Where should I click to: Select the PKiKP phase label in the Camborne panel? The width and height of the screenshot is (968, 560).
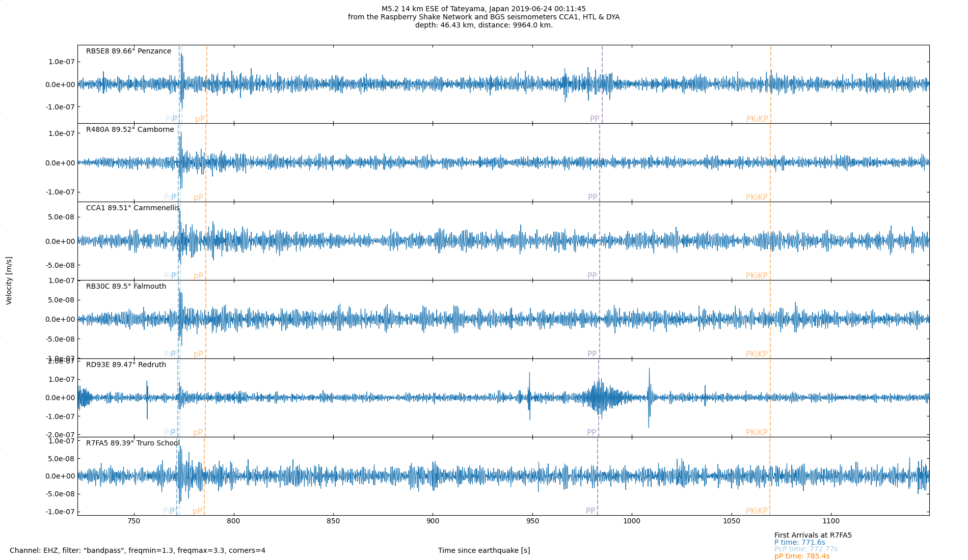click(x=757, y=198)
